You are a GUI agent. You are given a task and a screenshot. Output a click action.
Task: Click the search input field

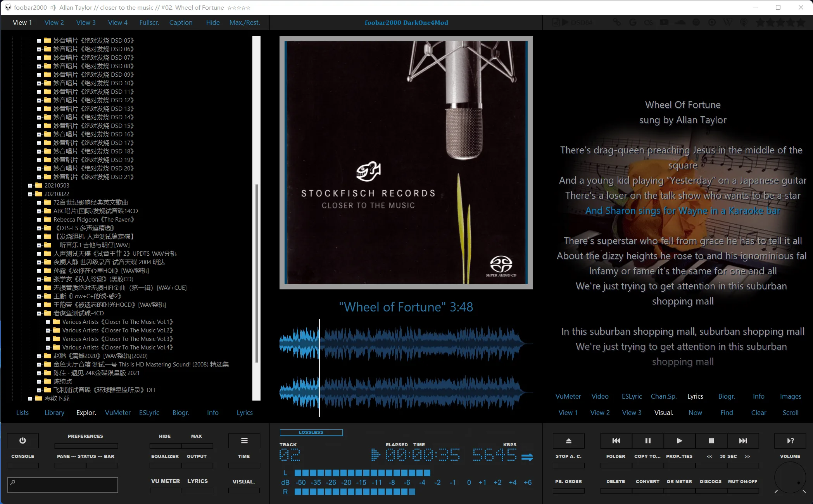63,485
